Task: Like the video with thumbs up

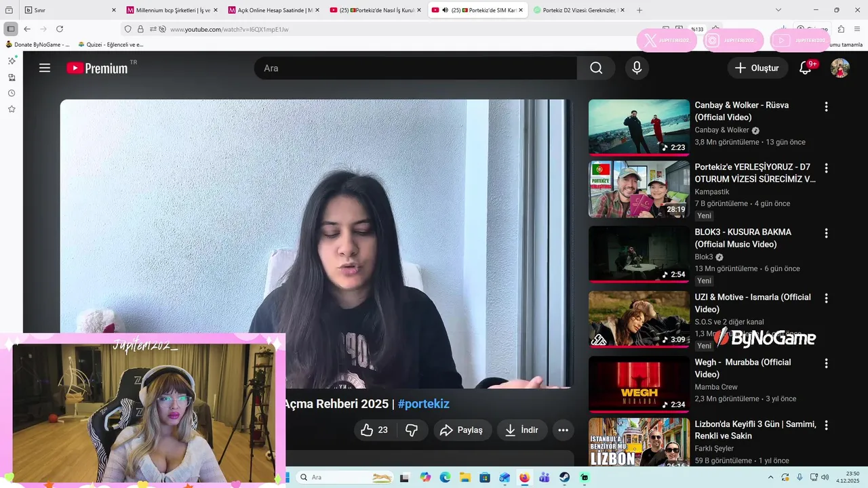Action: (x=374, y=430)
